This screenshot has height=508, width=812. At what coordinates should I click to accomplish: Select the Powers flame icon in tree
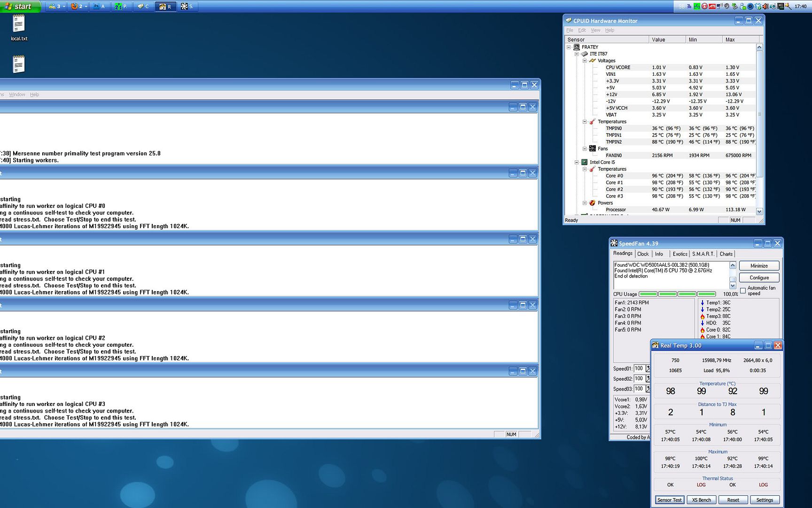pos(593,203)
